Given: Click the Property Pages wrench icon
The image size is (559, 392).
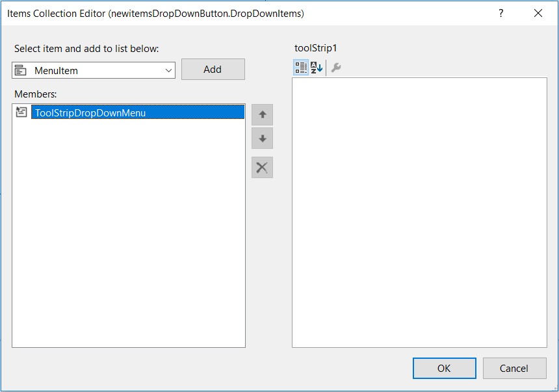Looking at the screenshot, I should pos(335,68).
